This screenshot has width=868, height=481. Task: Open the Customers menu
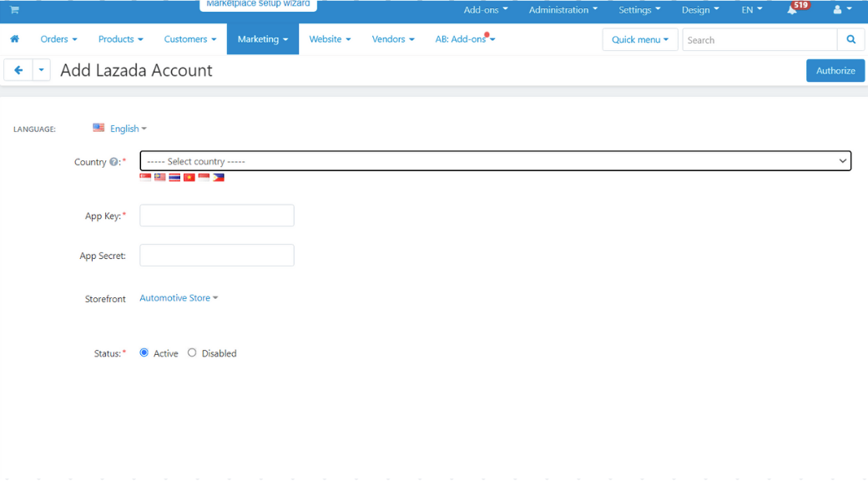tap(190, 38)
